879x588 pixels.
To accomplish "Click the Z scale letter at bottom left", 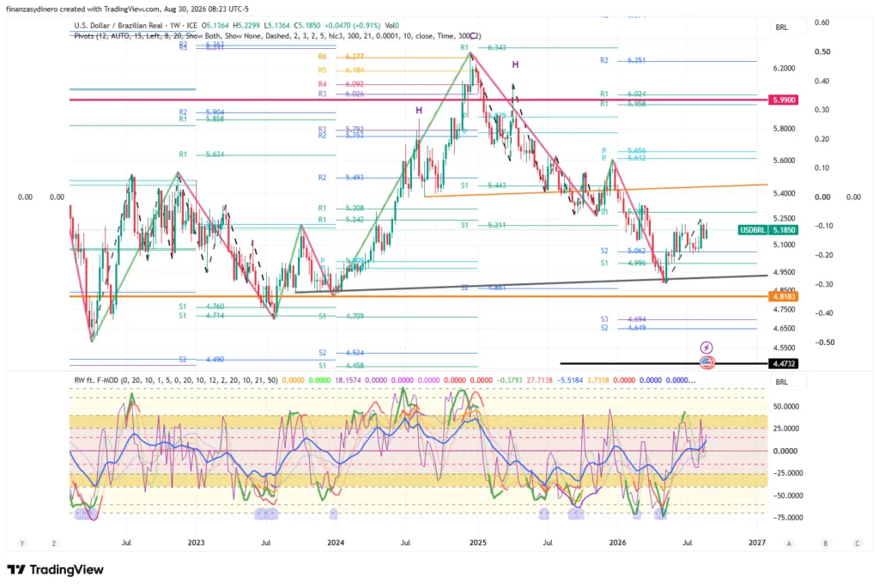I will pos(54,543).
